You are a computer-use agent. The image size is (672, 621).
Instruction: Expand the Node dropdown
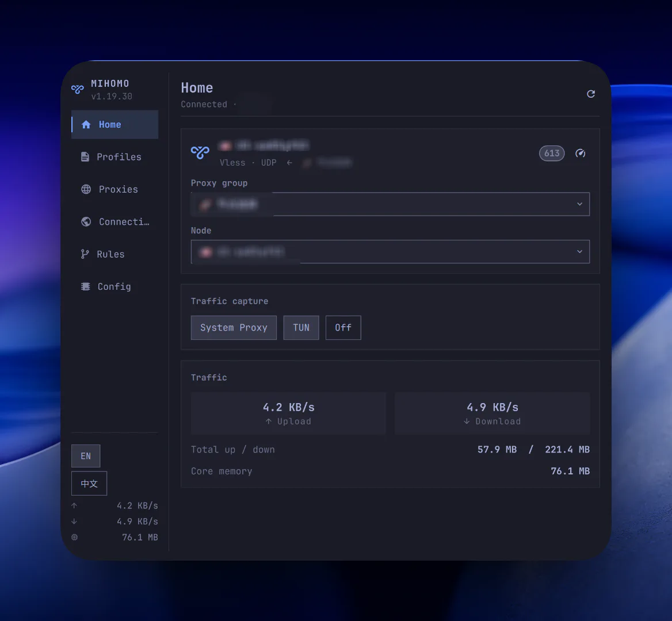click(x=390, y=251)
